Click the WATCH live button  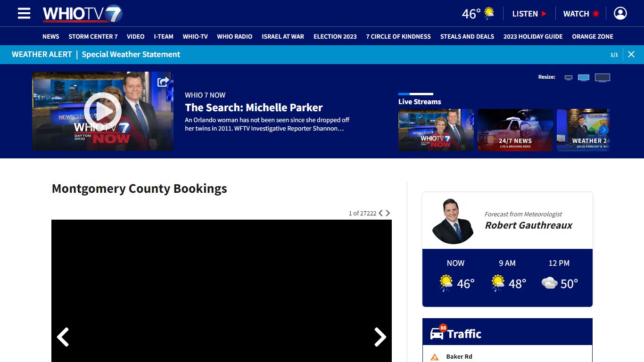pos(580,14)
